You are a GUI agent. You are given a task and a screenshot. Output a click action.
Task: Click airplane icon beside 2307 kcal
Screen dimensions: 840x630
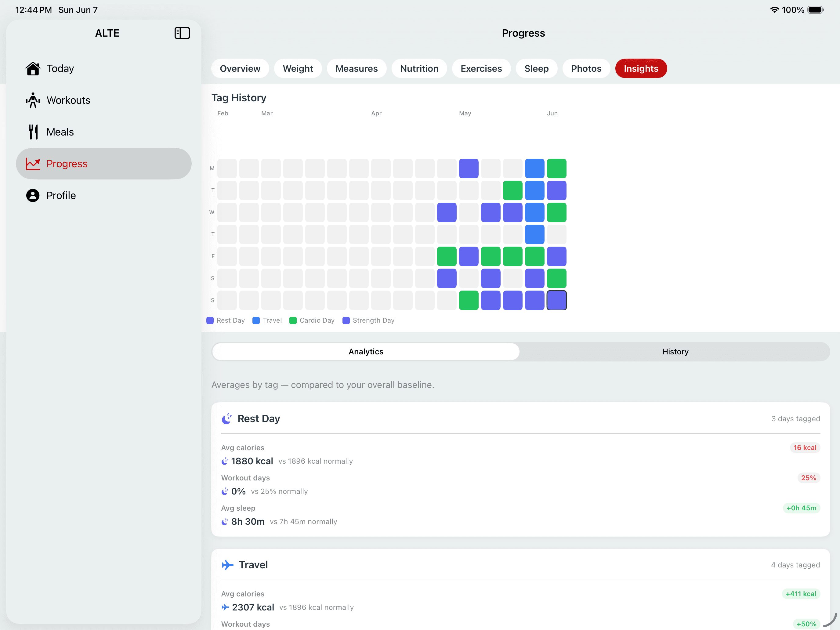225,607
